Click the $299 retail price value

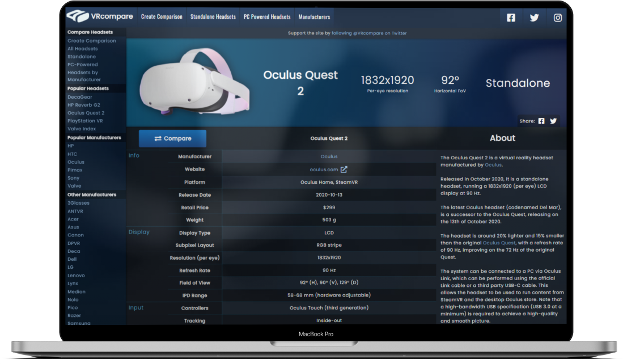[x=329, y=208]
